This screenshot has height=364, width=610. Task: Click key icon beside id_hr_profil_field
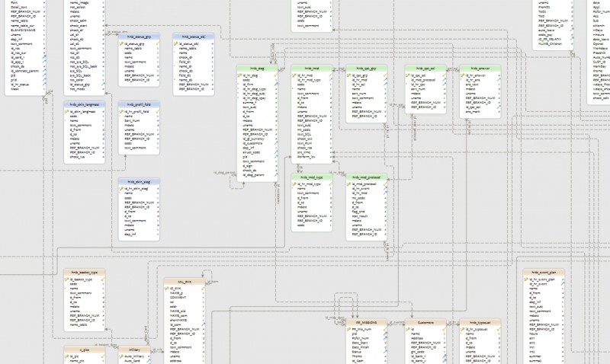121,111
